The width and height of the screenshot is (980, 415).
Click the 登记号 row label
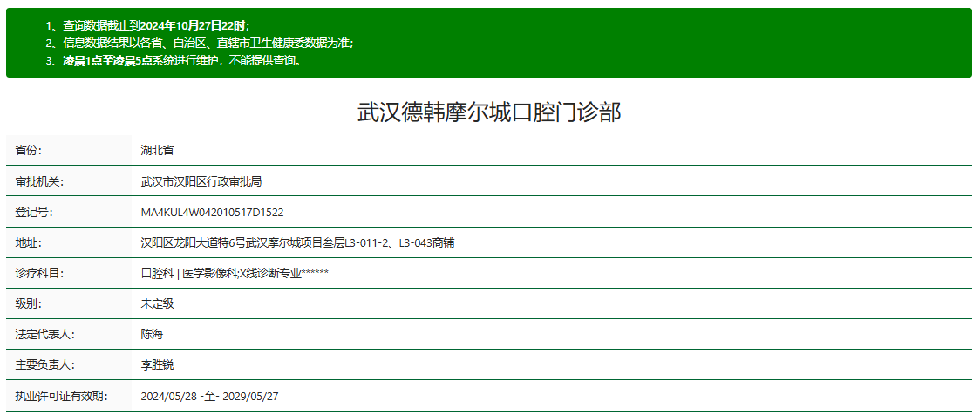(31, 212)
